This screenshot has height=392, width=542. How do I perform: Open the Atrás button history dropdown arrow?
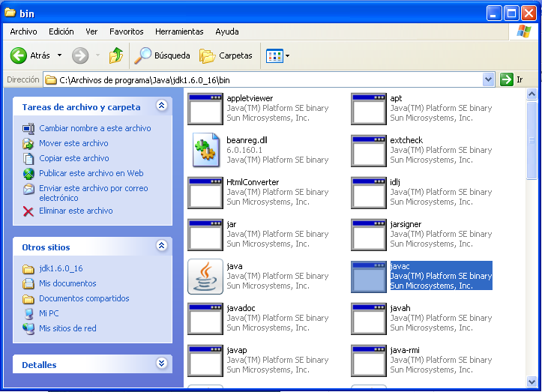click(59, 55)
